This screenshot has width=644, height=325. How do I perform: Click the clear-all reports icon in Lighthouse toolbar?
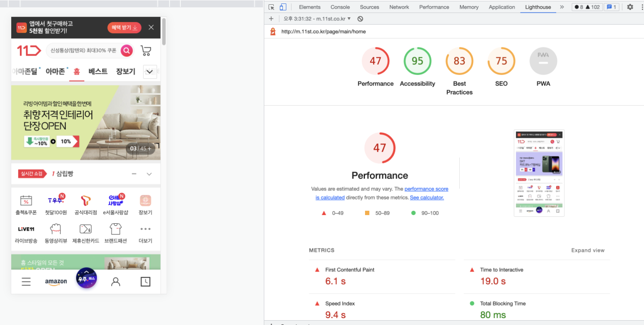(360, 19)
